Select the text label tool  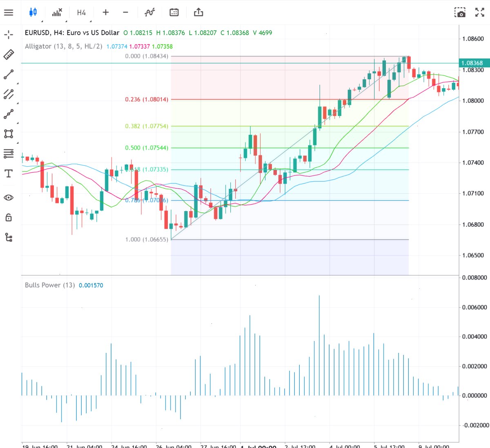9,174
